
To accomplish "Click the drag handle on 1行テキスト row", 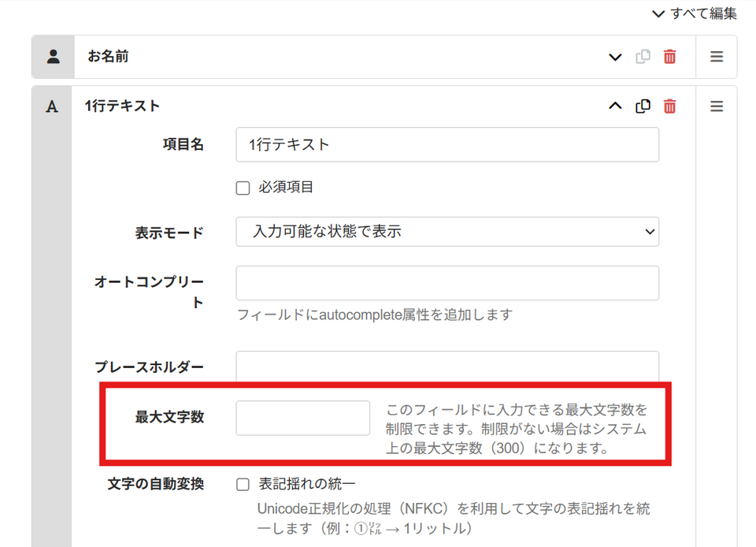I will point(717,106).
